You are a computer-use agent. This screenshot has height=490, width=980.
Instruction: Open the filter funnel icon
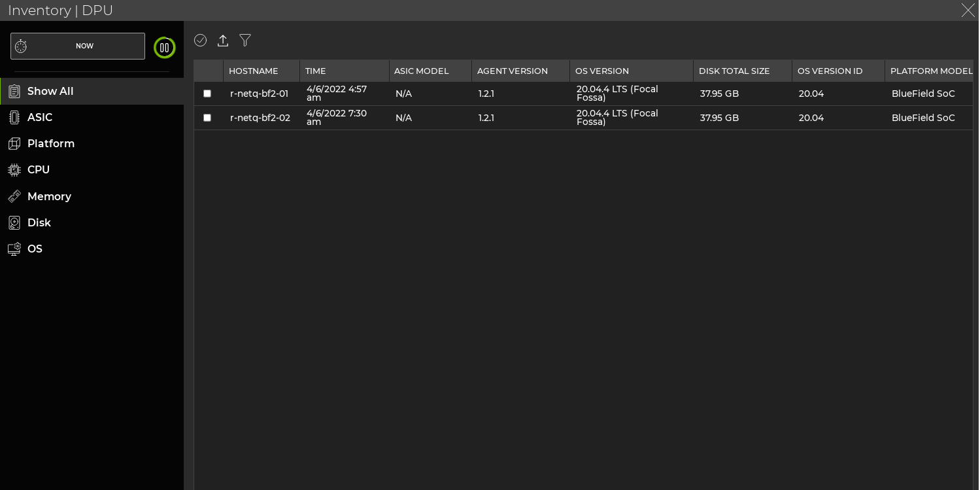[x=245, y=41]
